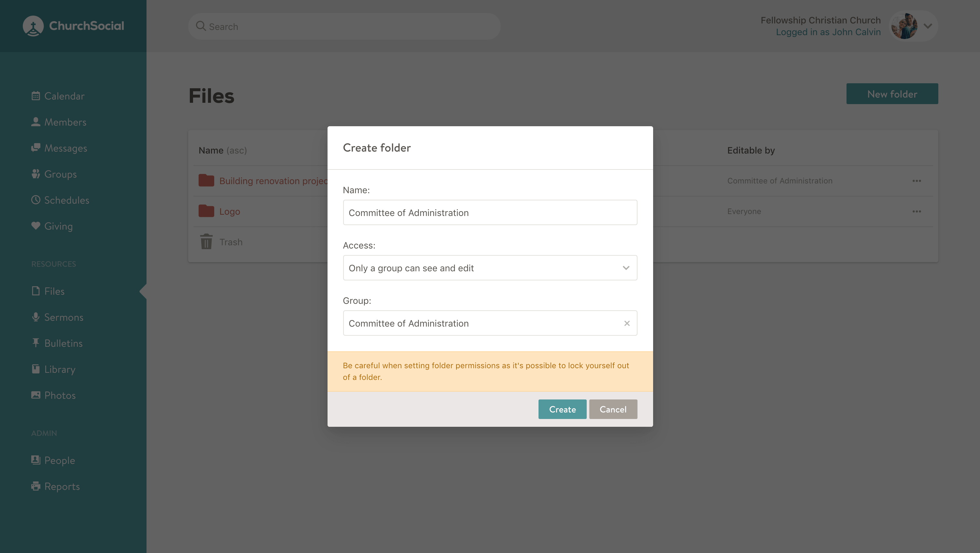Viewport: 980px width, 553px height.
Task: Open the Group selection field
Action: tap(490, 323)
